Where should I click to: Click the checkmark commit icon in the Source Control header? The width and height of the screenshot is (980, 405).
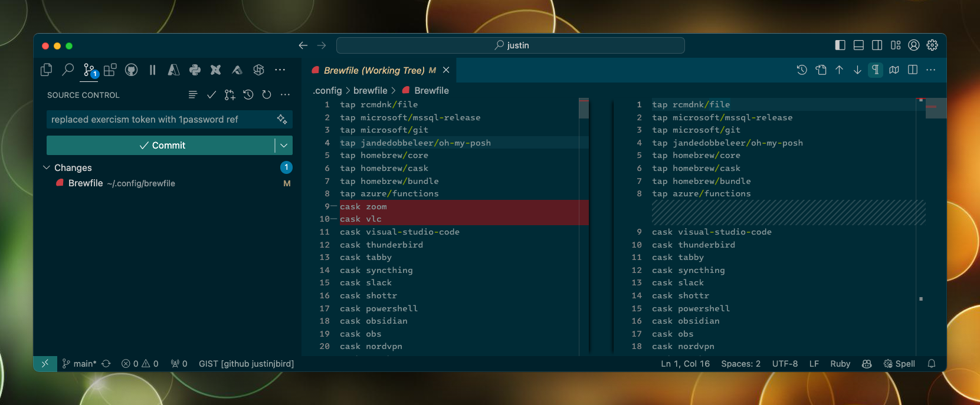coord(211,95)
